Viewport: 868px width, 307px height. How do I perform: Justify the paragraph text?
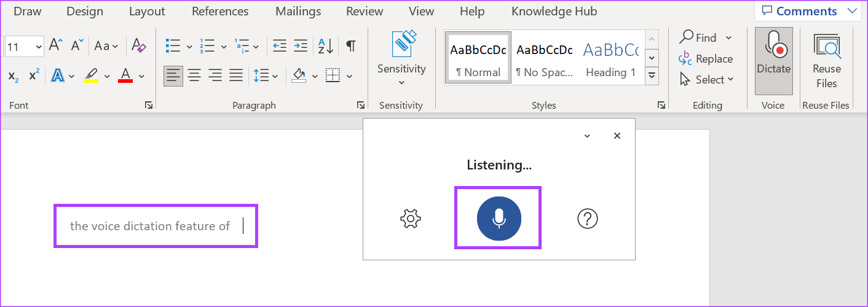[236, 76]
